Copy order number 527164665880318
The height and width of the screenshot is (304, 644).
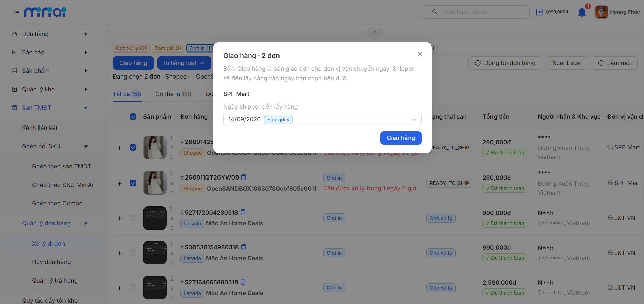pos(243,282)
